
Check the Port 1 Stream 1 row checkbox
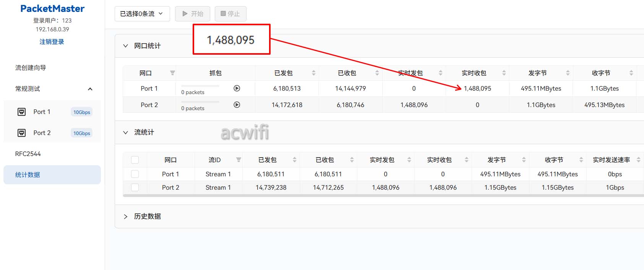pyautogui.click(x=135, y=174)
